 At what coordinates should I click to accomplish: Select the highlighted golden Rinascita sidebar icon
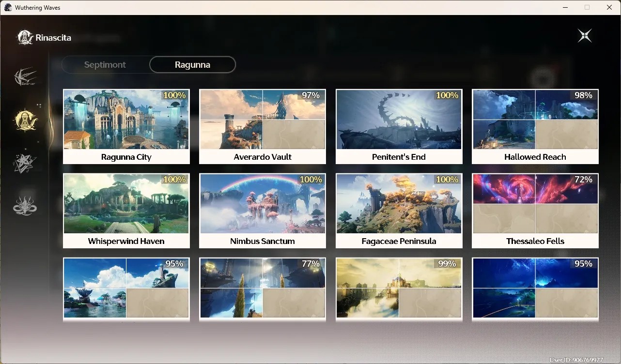point(25,120)
